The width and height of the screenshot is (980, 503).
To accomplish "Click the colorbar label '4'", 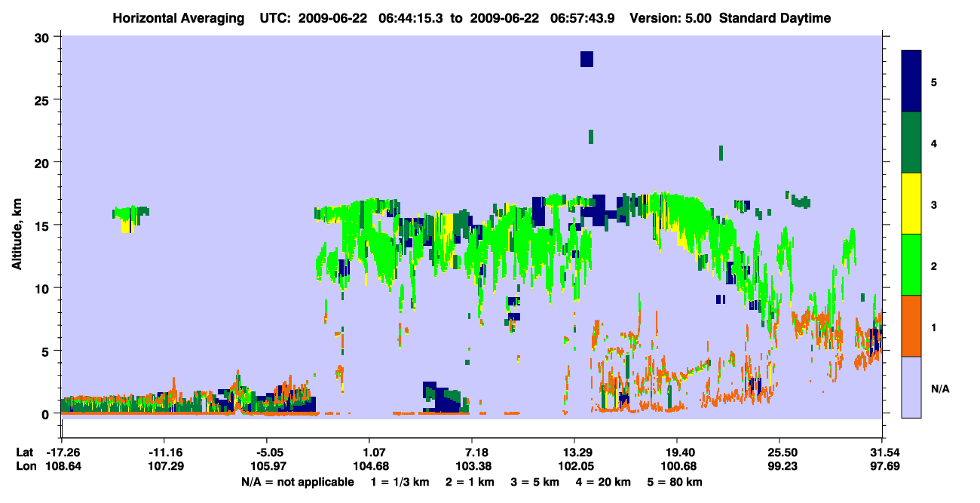I will [934, 143].
